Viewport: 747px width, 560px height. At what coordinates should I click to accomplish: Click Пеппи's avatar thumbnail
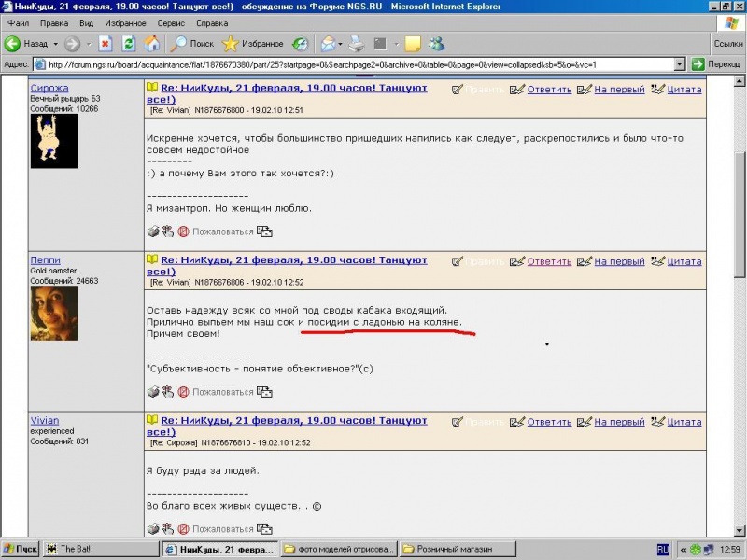click(x=54, y=314)
